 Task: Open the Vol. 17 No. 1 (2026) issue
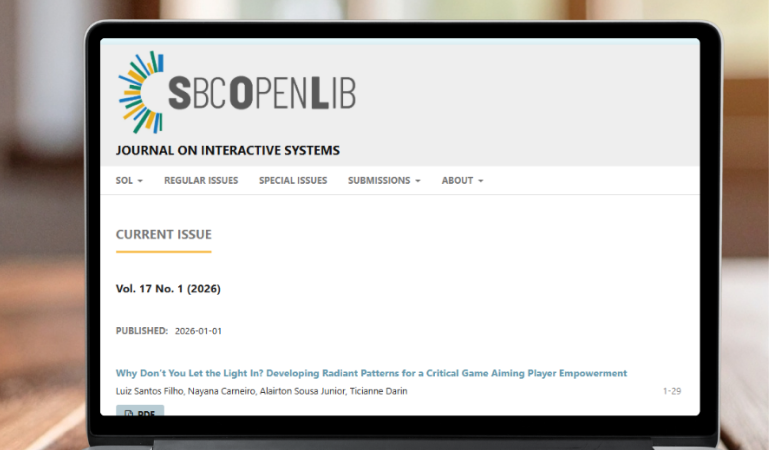coord(168,289)
